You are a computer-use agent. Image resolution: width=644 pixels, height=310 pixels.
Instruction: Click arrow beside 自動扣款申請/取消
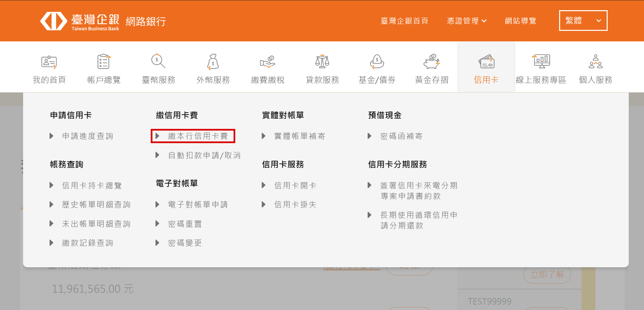158,155
